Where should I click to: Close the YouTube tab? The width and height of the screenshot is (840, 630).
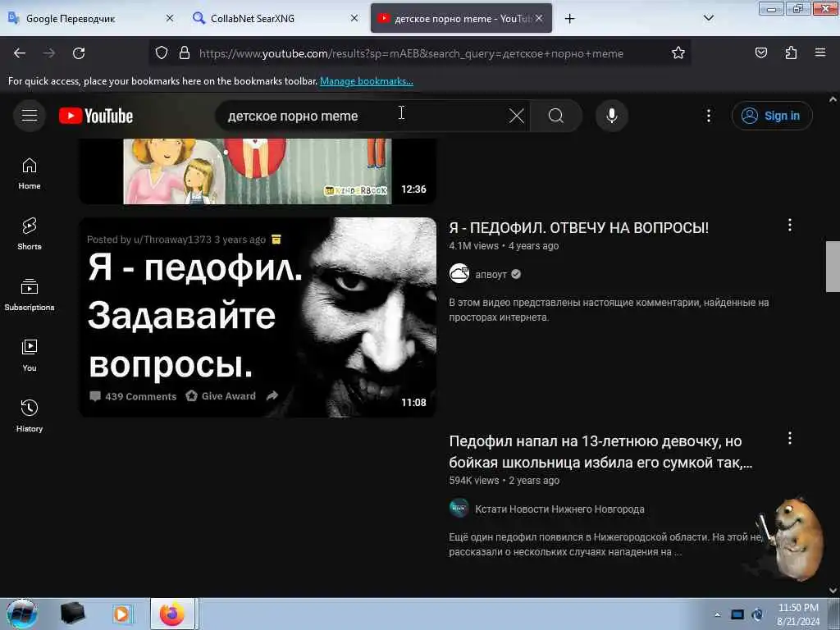[539, 18]
